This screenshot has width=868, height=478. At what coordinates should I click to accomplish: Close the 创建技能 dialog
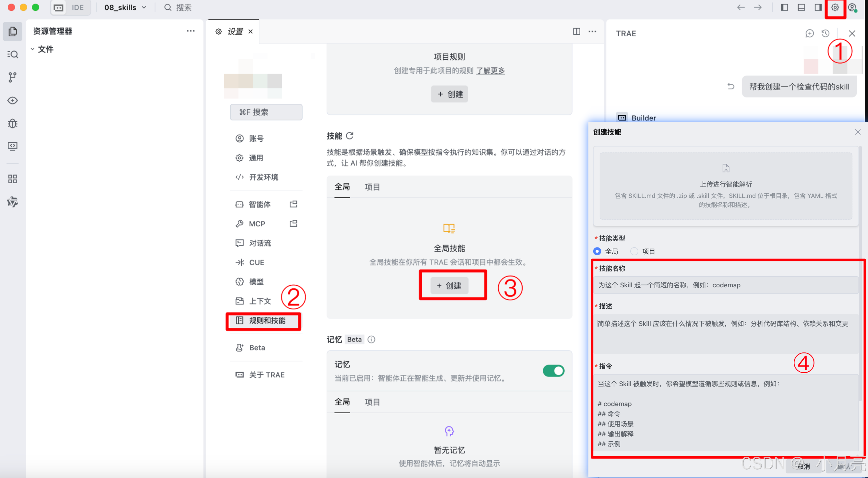858,132
